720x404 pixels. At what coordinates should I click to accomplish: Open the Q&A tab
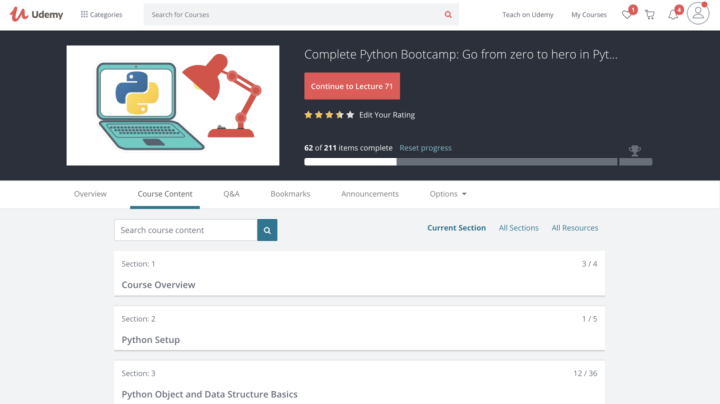click(231, 194)
